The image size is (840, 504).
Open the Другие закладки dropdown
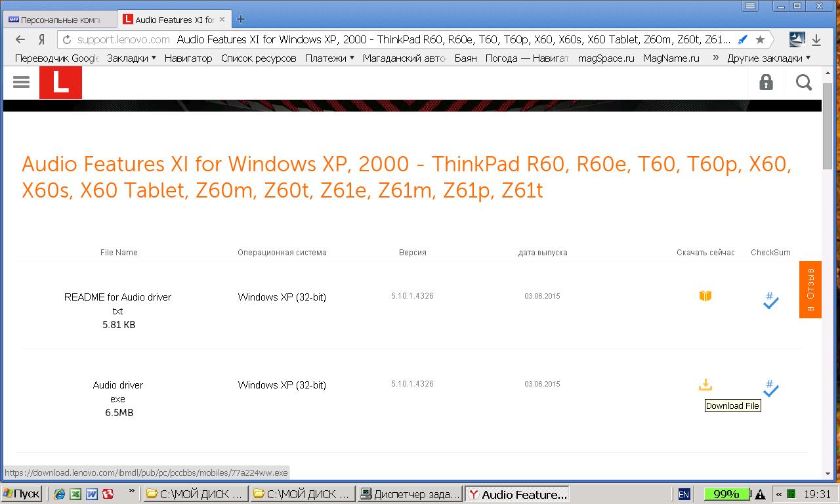tap(768, 58)
